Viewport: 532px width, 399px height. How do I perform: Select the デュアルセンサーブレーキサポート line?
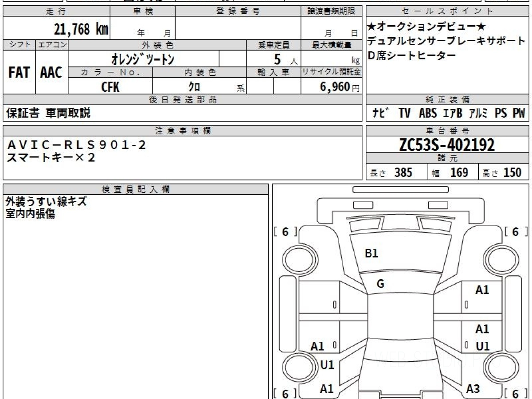446,41
